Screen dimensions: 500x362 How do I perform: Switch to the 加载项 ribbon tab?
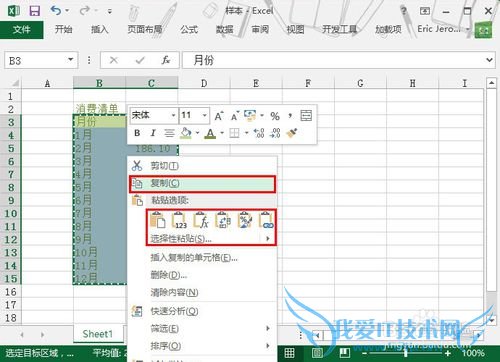388,30
